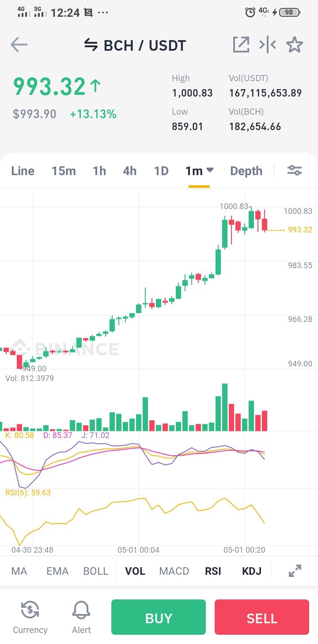Toggle the RSI indicator off
This screenshot has height=644, width=318.
point(213,571)
